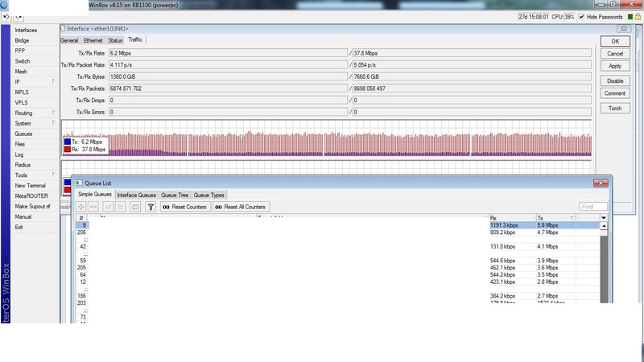Expand the Routing submenu arrow

[x=53, y=113]
